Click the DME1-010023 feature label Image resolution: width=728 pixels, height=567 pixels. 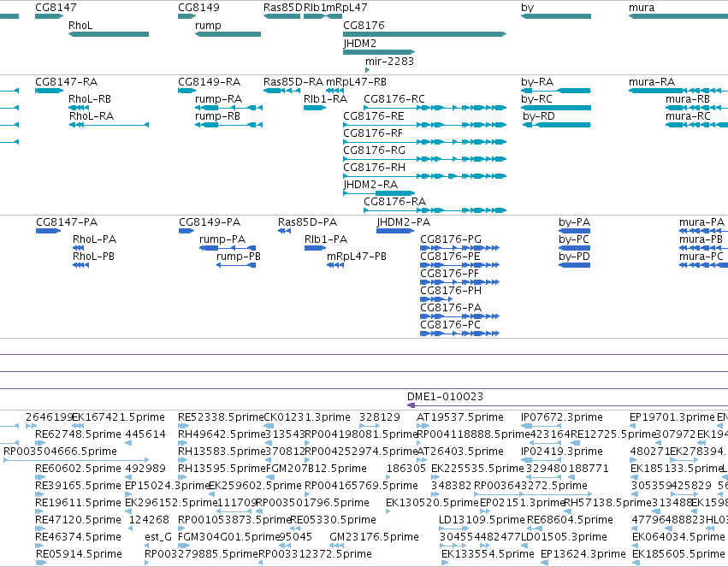[x=445, y=397]
